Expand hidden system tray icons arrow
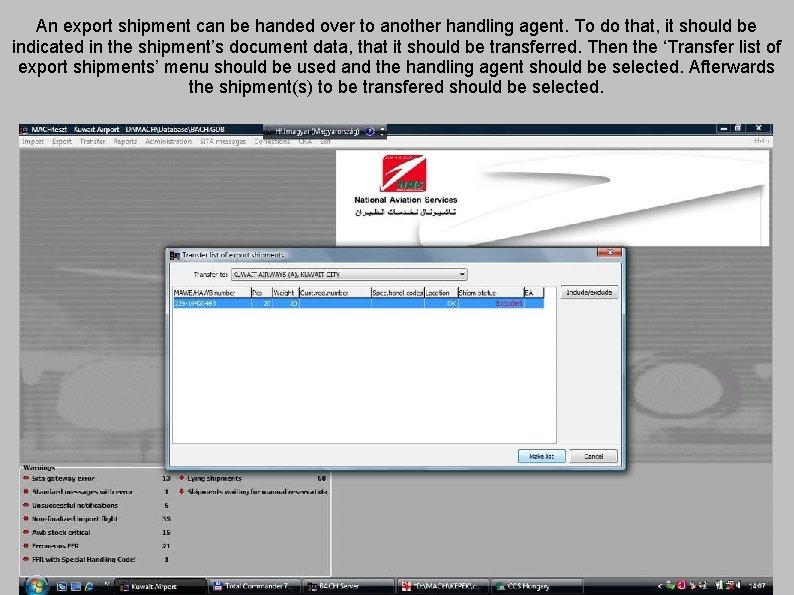Viewport: 794px width, 595px height. click(x=660, y=586)
